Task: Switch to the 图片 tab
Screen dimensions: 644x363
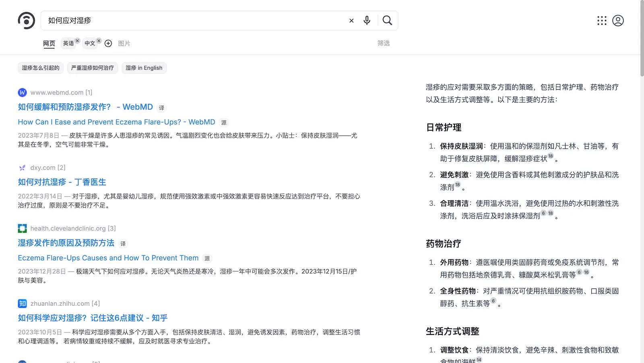Action: tap(124, 43)
